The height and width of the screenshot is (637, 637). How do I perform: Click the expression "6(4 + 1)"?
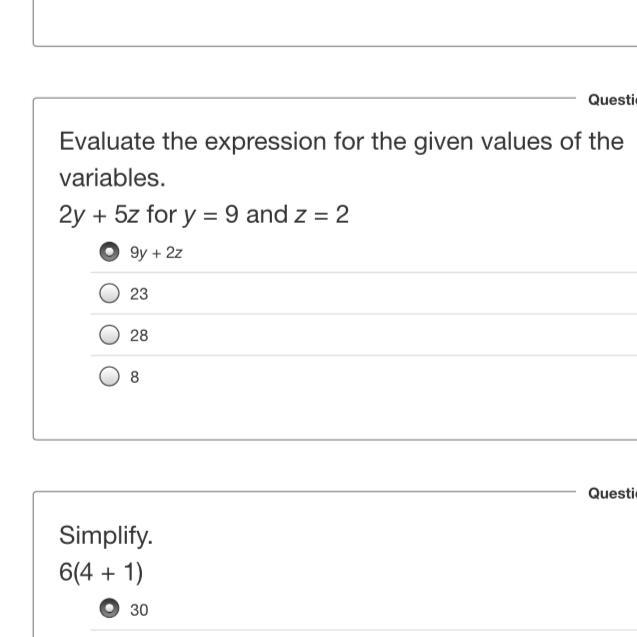click(x=101, y=573)
